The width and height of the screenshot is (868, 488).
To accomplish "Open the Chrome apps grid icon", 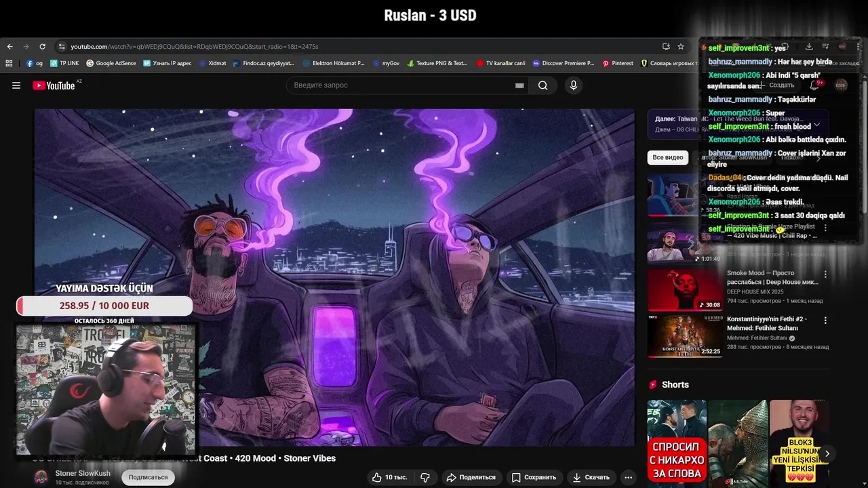I will [9, 63].
